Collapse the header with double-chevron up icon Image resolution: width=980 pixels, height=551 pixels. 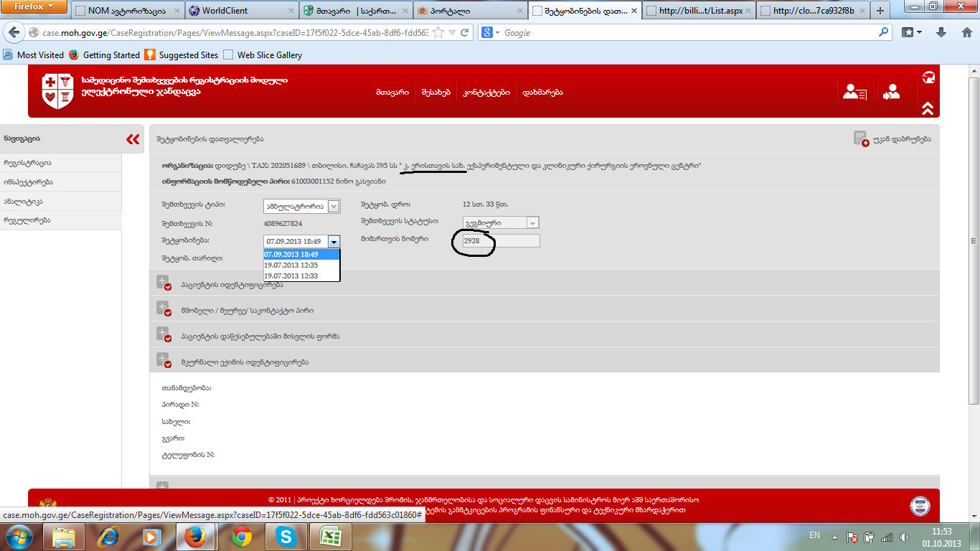[928, 108]
